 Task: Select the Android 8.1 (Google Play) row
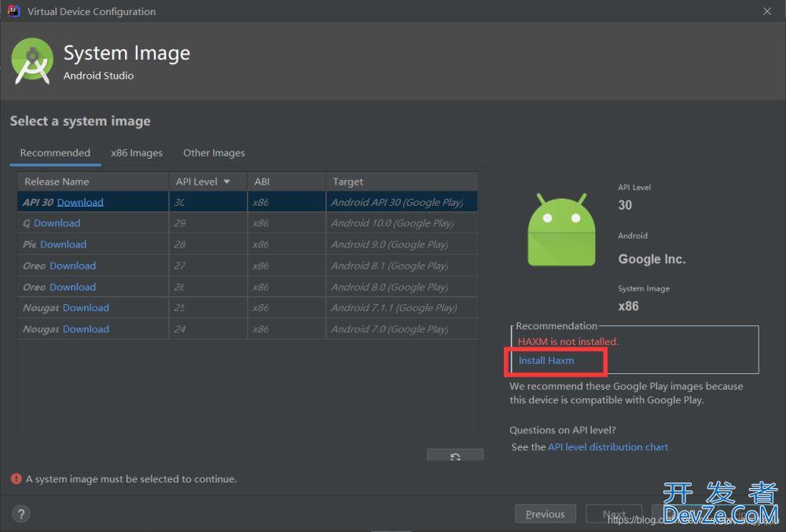[x=248, y=266]
